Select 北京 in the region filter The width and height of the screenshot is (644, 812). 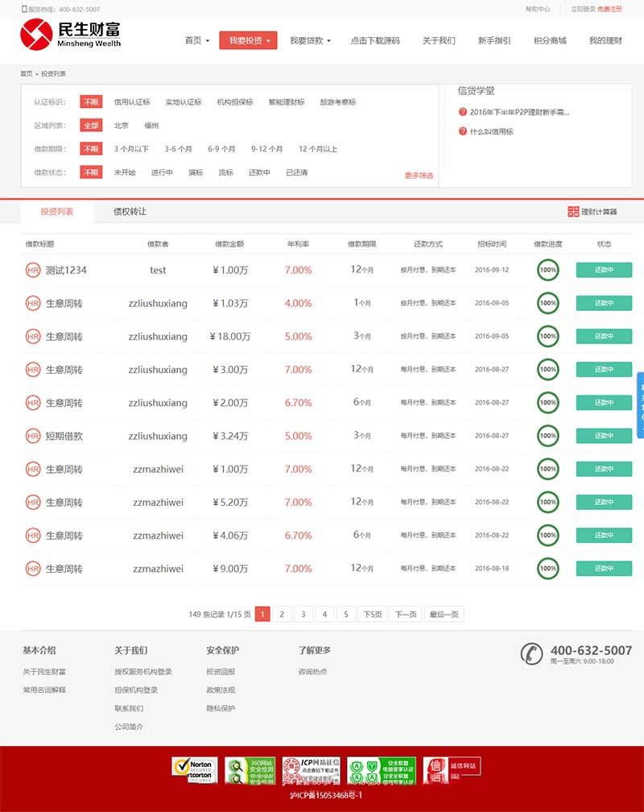pyautogui.click(x=121, y=126)
